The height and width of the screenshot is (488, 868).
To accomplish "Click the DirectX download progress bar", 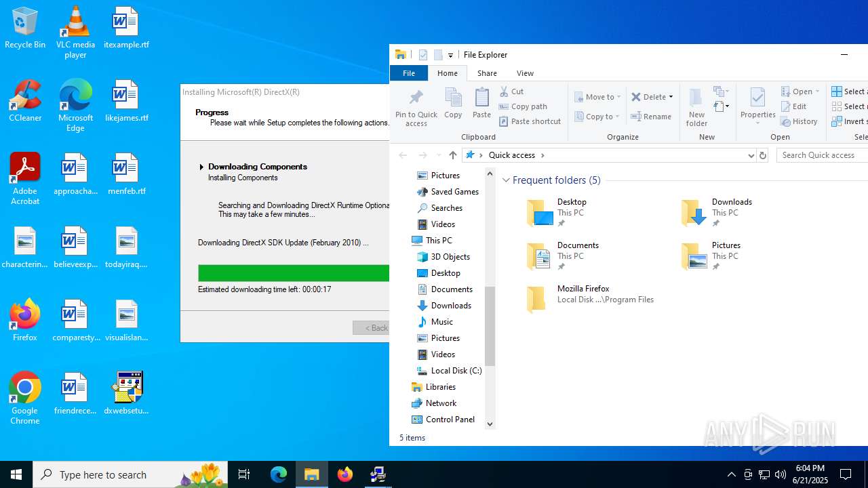I will tap(294, 273).
